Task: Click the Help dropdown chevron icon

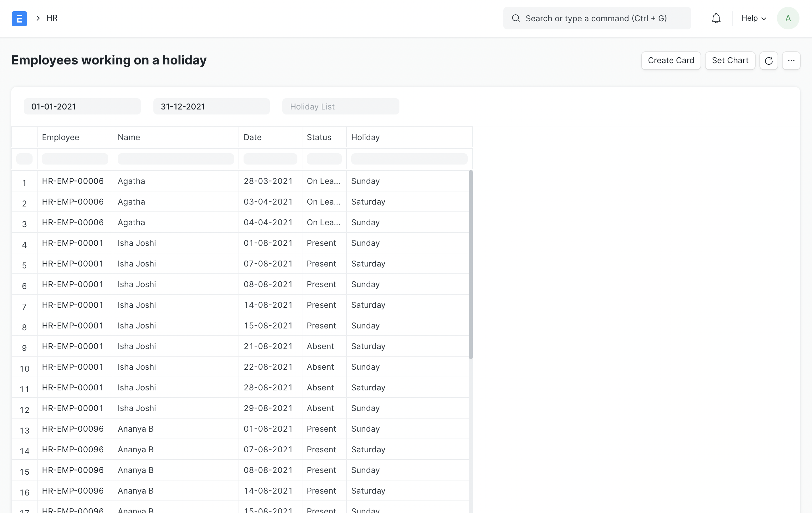Action: point(764,18)
